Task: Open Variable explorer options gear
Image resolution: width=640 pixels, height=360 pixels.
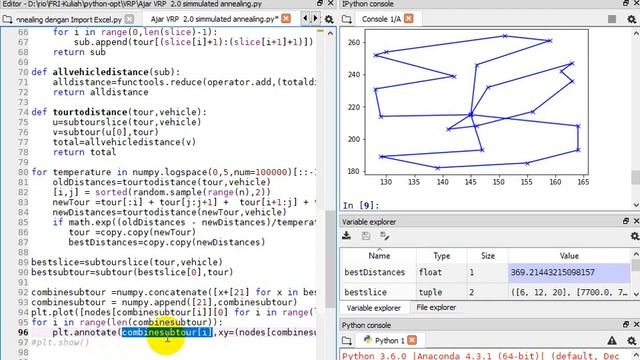Action: coord(635,236)
